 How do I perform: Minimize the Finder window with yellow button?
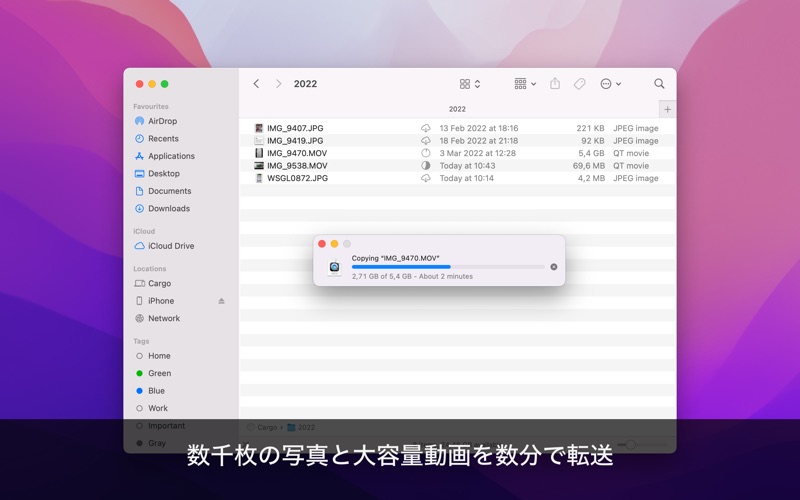(152, 84)
